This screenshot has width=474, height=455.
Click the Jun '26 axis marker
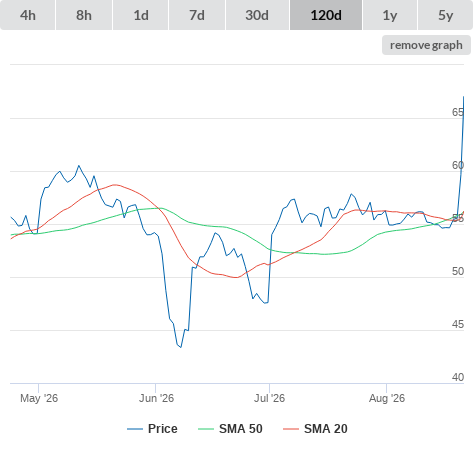pyautogui.click(x=156, y=398)
